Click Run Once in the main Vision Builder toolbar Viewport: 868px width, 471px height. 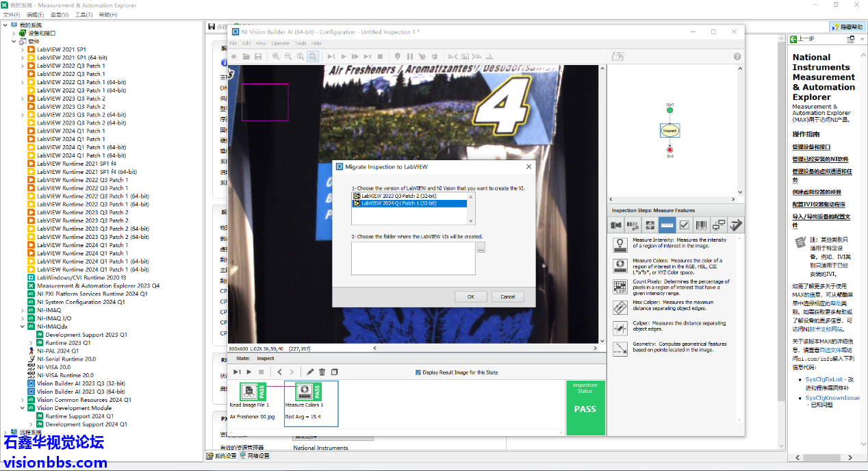click(331, 57)
